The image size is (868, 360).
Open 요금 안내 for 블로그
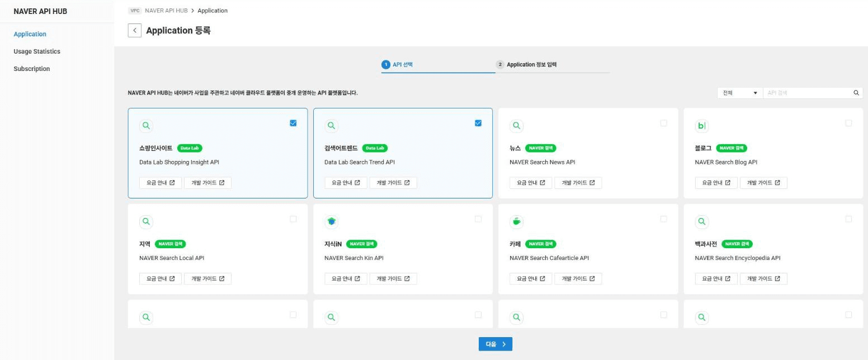(716, 183)
